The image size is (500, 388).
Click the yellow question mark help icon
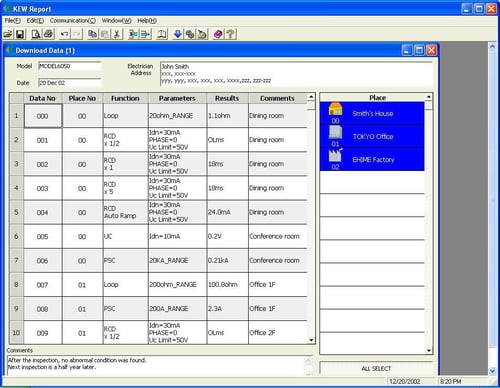(230, 34)
